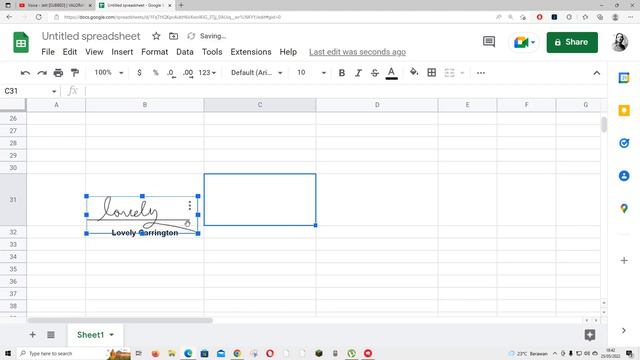This screenshot has width=640, height=360.
Task: Open the Format menu
Action: point(154,52)
